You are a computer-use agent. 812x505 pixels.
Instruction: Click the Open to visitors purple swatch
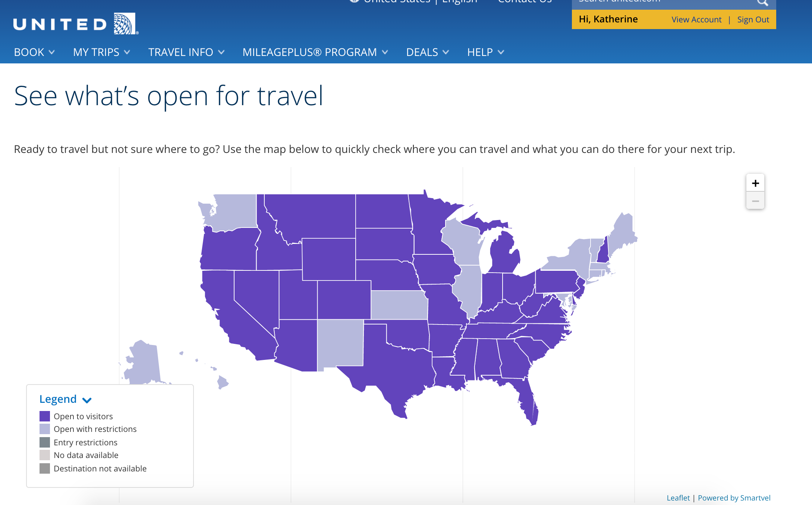point(45,416)
